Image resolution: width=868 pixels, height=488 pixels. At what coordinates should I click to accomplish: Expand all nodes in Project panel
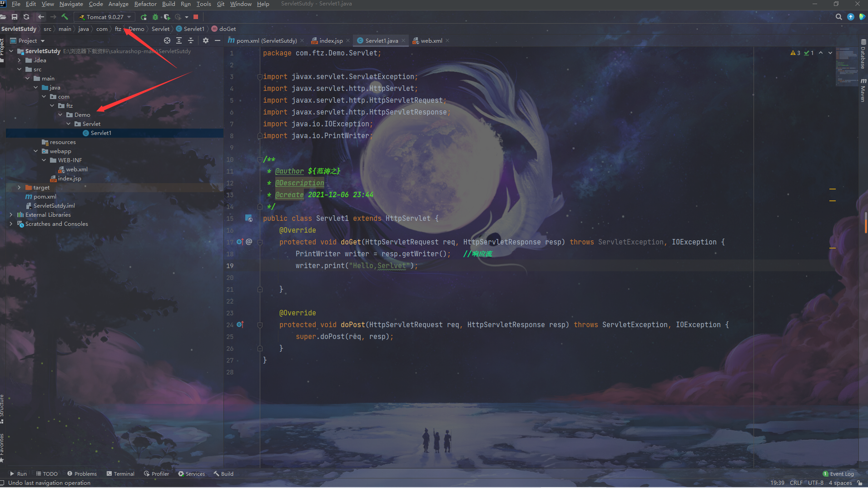point(179,40)
